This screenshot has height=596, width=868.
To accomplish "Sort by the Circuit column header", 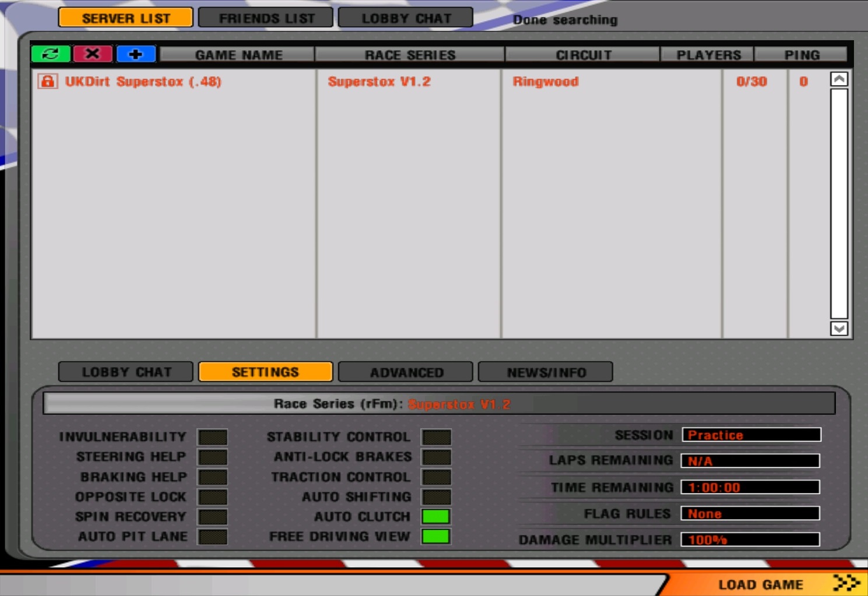I will pos(583,55).
